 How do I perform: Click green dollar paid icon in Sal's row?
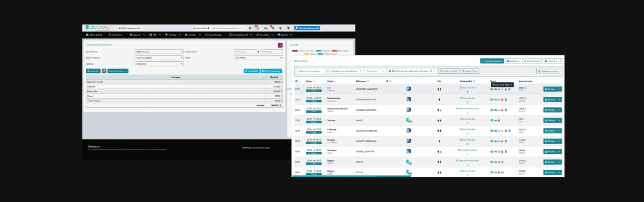tap(502, 89)
